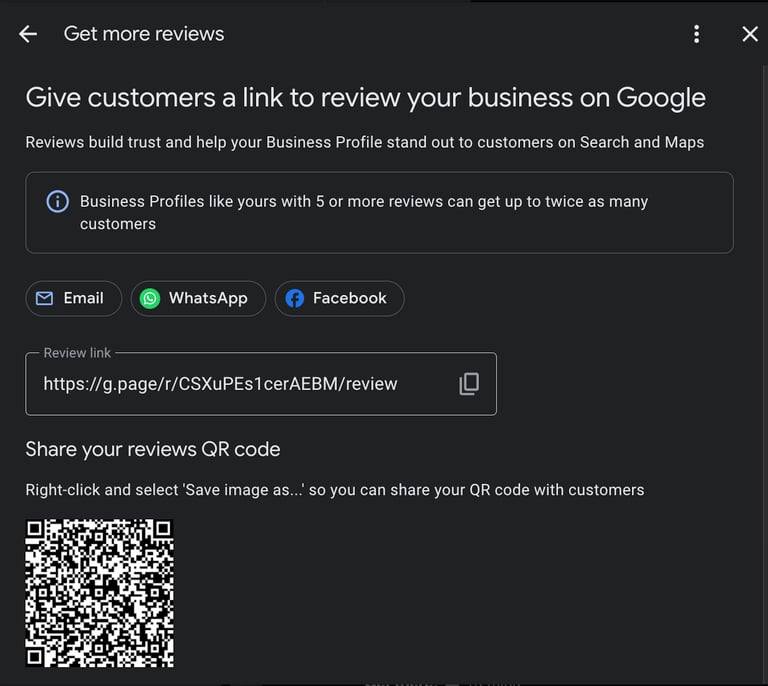Share the review link via Email
768x686 pixels.
pos(73,298)
